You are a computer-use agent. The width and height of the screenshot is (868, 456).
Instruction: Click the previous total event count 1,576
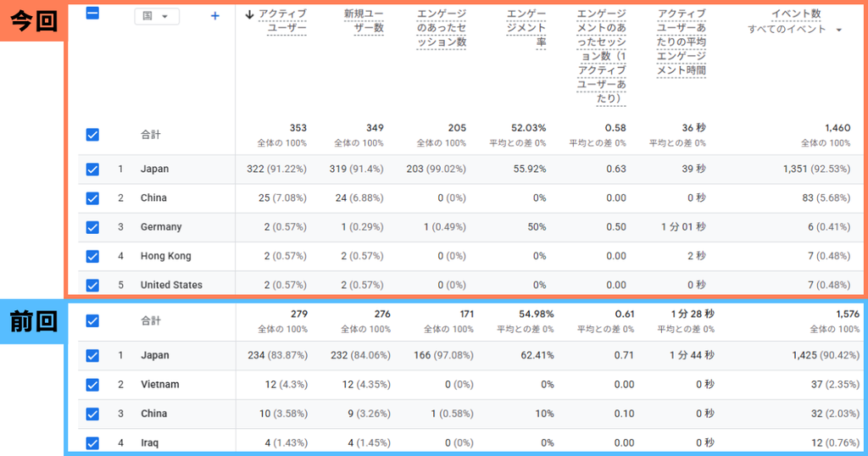(x=848, y=314)
